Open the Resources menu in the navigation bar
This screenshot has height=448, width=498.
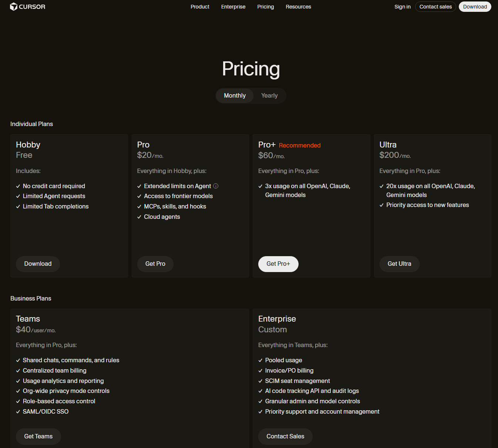[298, 7]
